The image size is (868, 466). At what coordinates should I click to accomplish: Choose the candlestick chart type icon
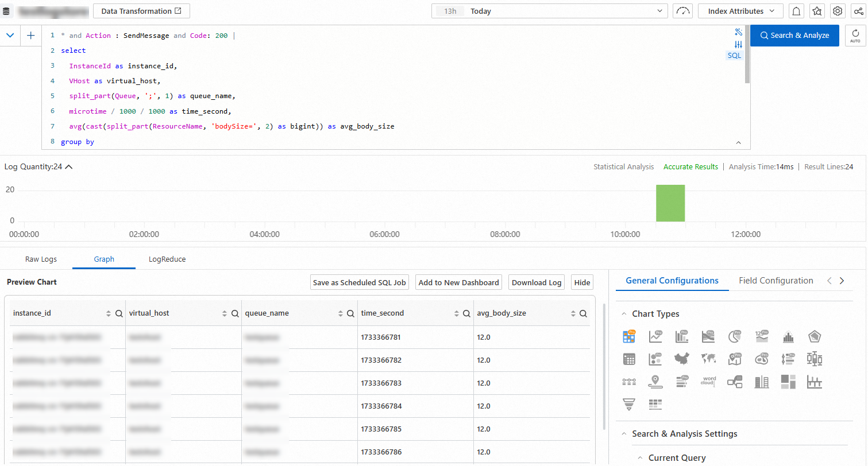(815, 359)
